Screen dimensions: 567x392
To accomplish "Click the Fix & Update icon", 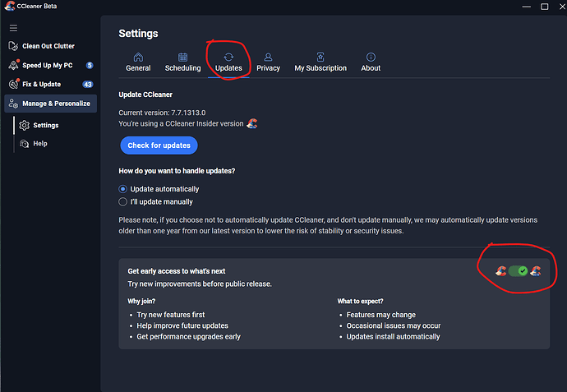I will click(13, 84).
